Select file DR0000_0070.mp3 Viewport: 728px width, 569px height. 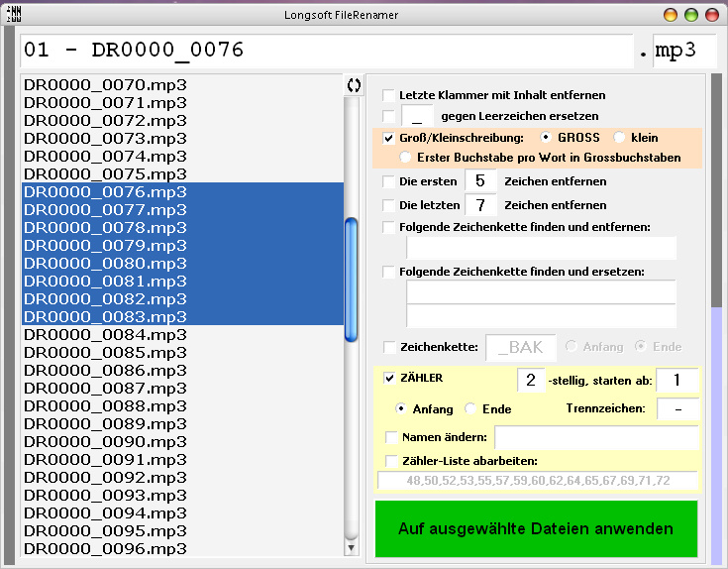click(x=106, y=84)
